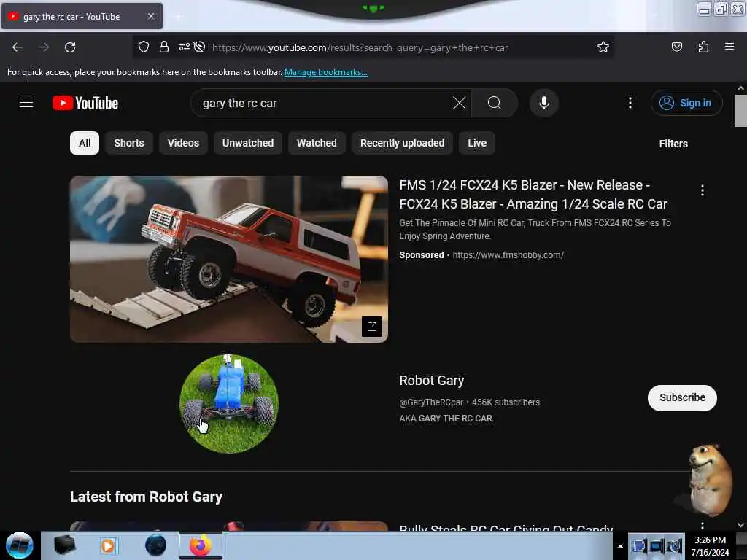
Task: Click the autoplay blocked icon in address bar
Action: [200, 47]
